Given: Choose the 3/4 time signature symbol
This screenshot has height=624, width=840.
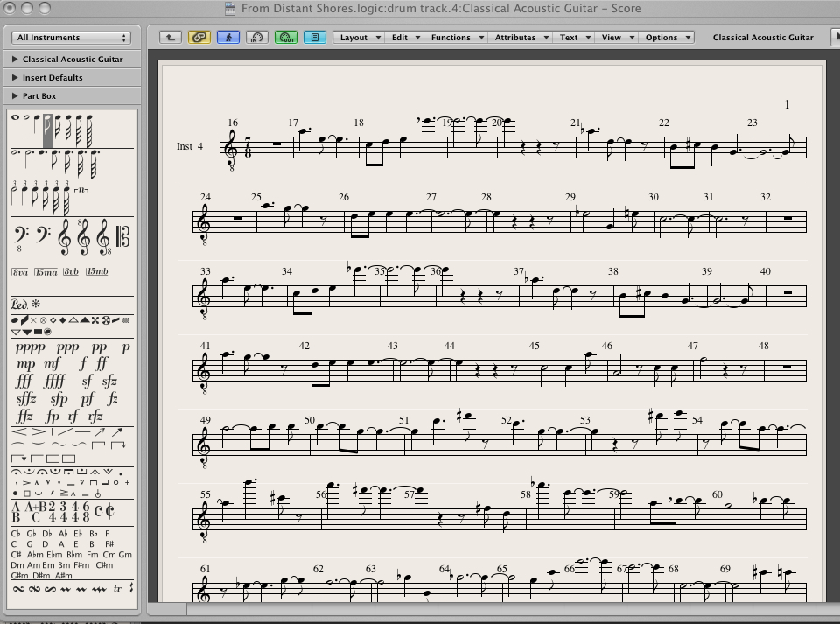Looking at the screenshot, I should 63,511.
